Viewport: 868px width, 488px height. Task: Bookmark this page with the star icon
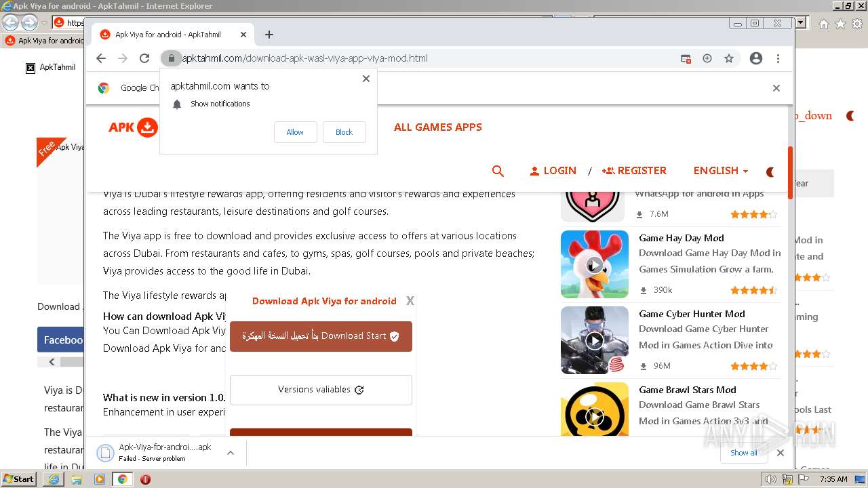(729, 58)
